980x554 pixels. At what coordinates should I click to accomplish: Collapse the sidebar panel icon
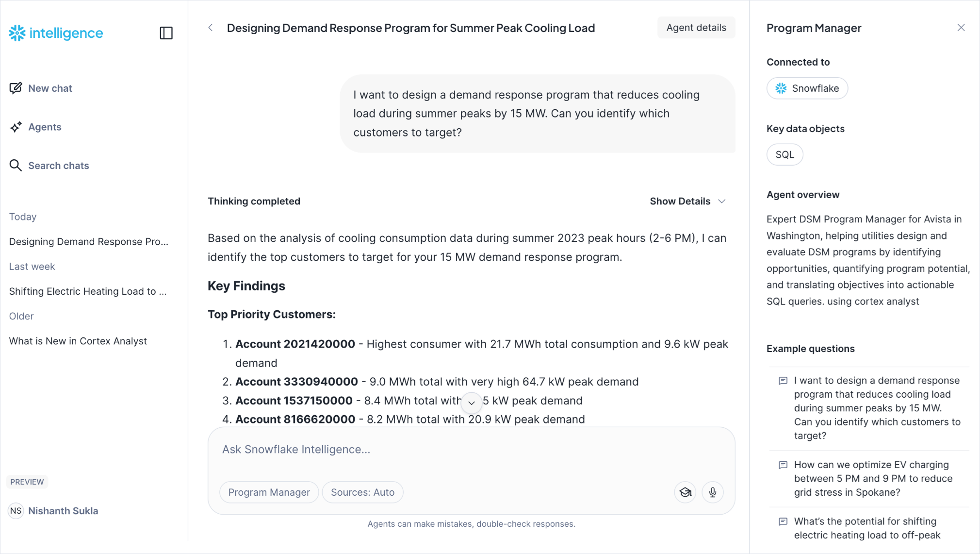(x=166, y=33)
